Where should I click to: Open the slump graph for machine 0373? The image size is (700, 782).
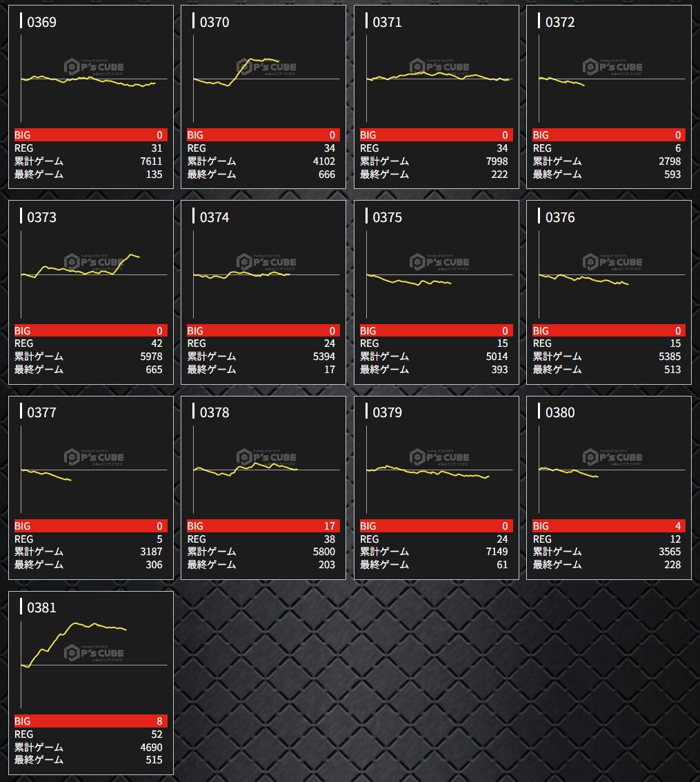click(94, 274)
